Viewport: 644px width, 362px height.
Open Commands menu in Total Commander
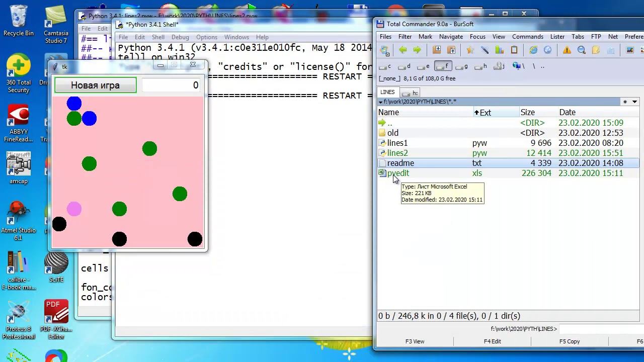pyautogui.click(x=528, y=37)
